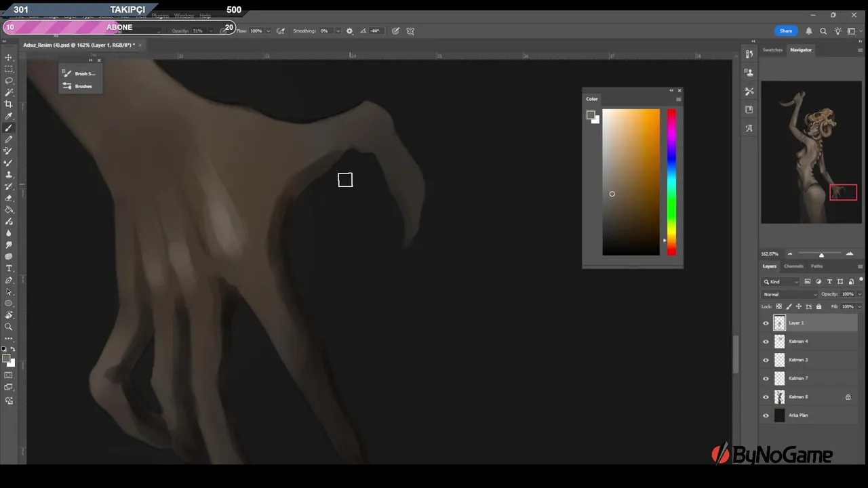Filter layers by smart object icon

pyautogui.click(x=851, y=281)
